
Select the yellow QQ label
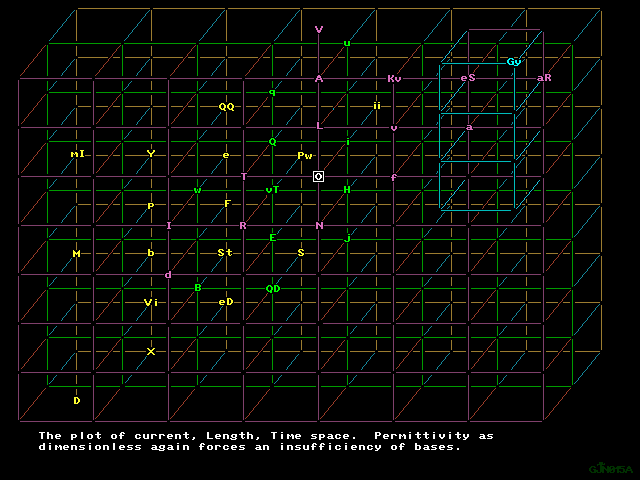pyautogui.click(x=226, y=106)
